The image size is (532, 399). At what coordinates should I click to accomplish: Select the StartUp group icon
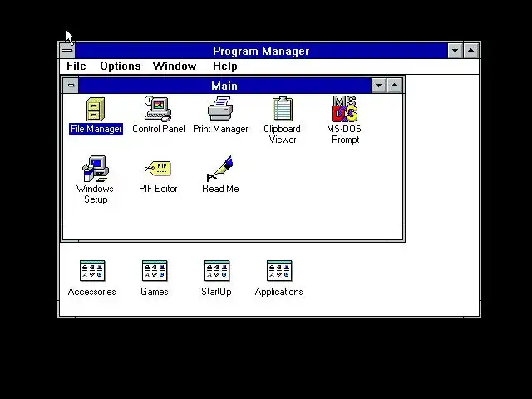pyautogui.click(x=217, y=271)
